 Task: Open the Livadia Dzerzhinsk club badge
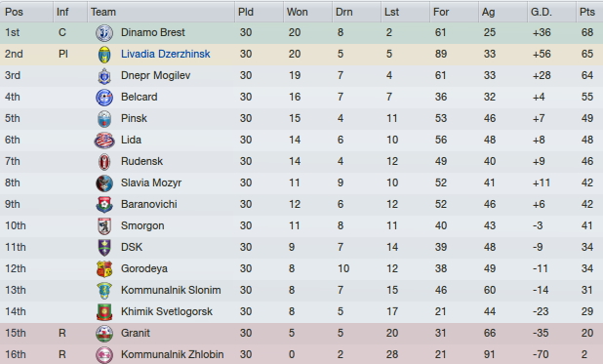(x=104, y=55)
